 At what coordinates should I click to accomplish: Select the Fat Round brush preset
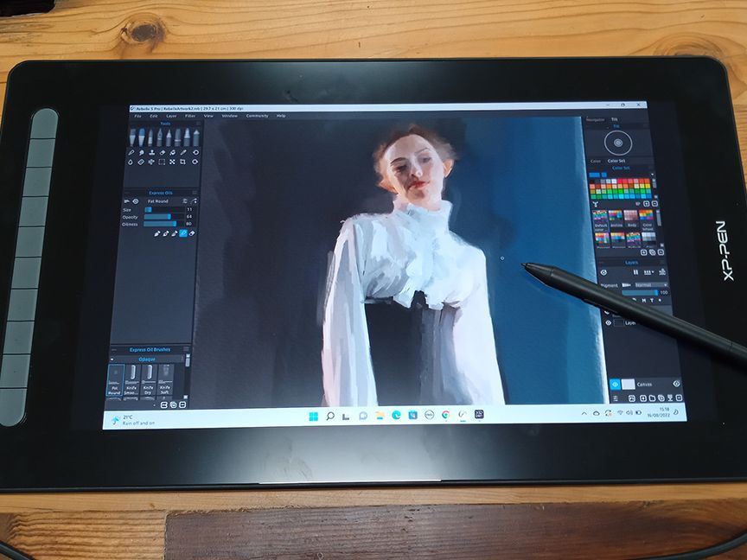[115, 380]
